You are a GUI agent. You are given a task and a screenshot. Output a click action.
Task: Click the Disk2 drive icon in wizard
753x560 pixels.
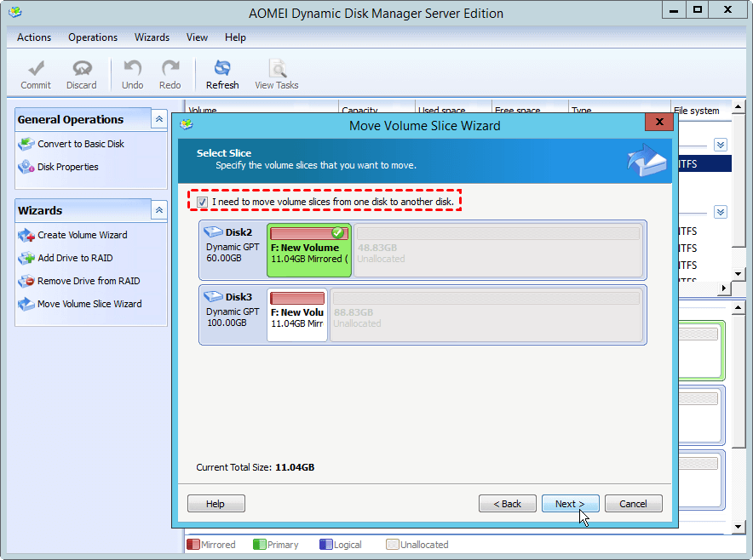(213, 231)
